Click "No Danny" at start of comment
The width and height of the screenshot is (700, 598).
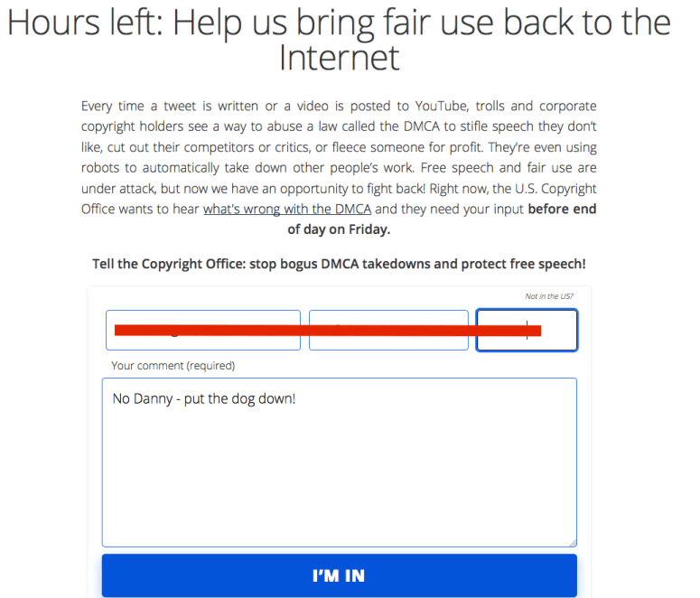point(143,398)
